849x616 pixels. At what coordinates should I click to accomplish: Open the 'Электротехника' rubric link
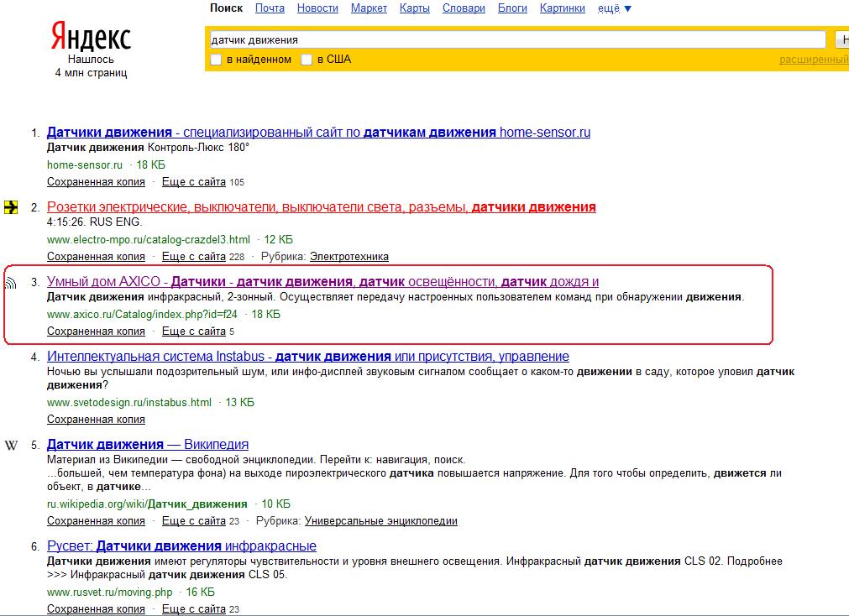pos(349,257)
